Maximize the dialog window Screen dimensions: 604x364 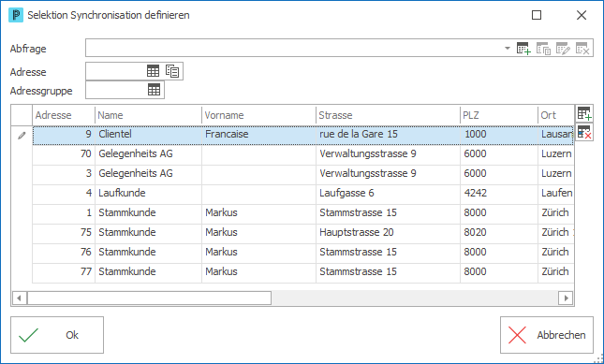tap(537, 15)
